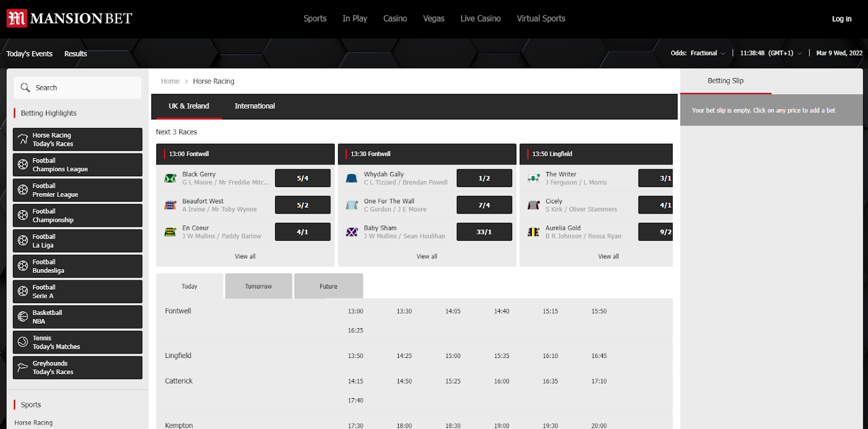
Task: Select the Basketball NBA icon
Action: click(x=23, y=317)
